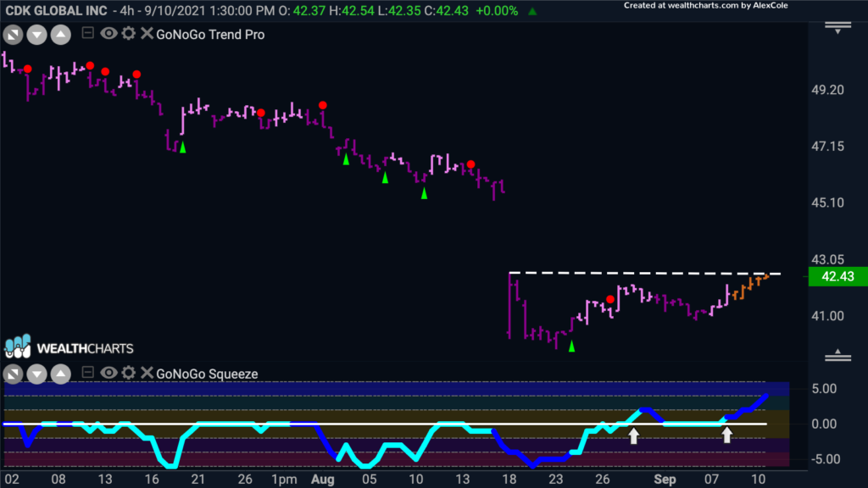Click the Aug label on time axis
This screenshot has width=868, height=488.
(323, 480)
